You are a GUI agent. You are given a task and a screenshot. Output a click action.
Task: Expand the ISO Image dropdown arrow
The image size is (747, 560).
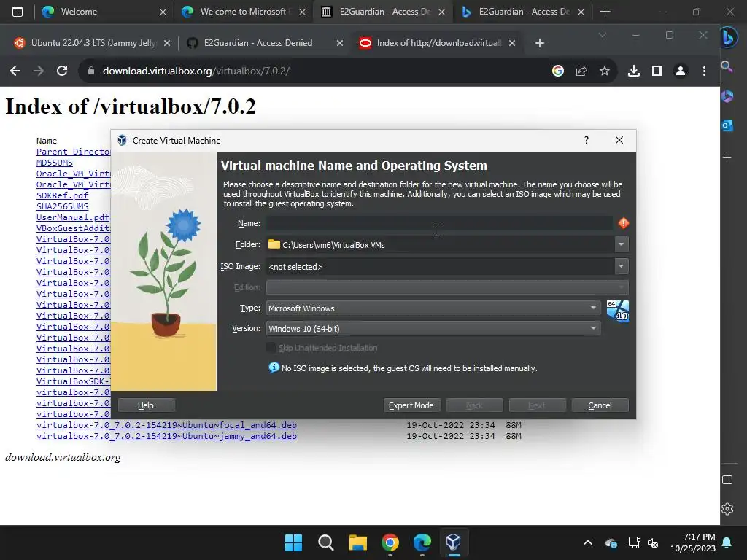(x=622, y=266)
